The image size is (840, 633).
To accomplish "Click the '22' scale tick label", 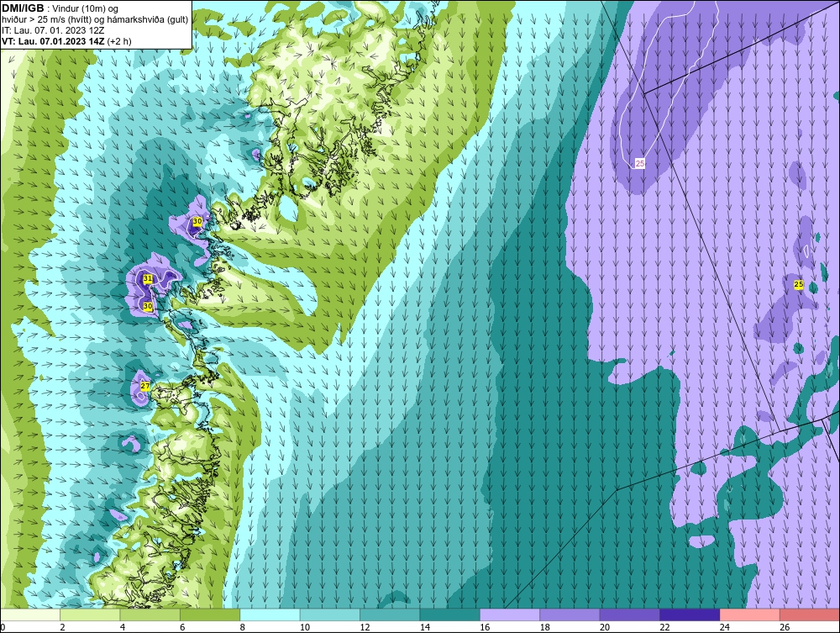I will pyautogui.click(x=664, y=627).
